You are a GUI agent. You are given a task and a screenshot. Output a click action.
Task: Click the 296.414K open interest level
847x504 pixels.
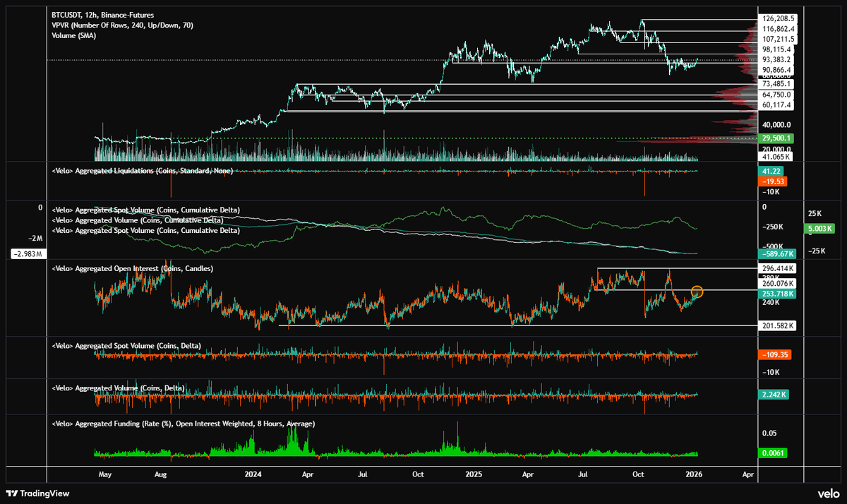[779, 269]
